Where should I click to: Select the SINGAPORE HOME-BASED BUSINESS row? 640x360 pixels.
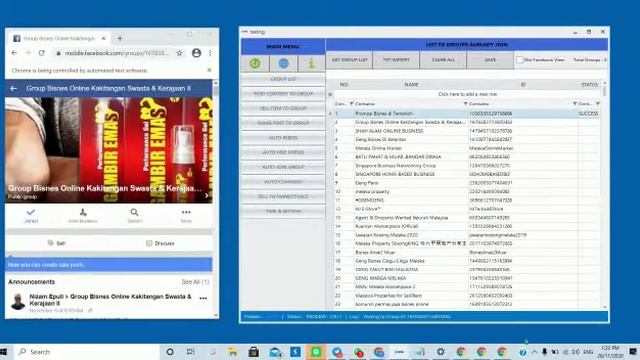tap(467, 174)
